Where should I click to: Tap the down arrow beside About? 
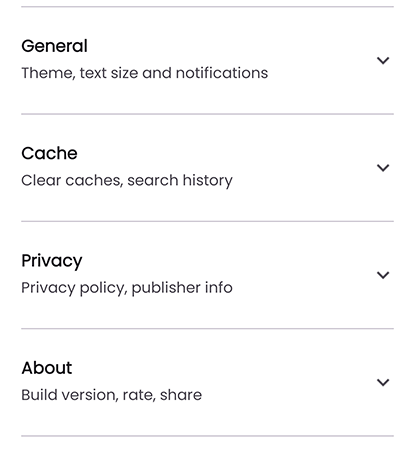(x=383, y=382)
